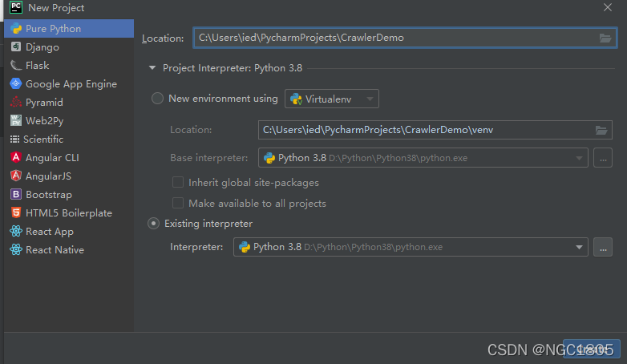Select New environment using radio button
Image resolution: width=627 pixels, height=364 pixels.
(x=157, y=99)
